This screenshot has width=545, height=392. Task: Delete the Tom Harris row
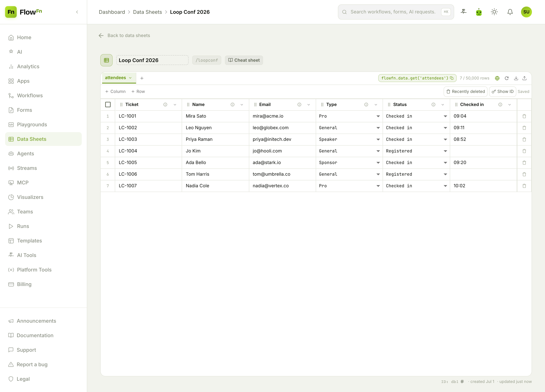[524, 174]
